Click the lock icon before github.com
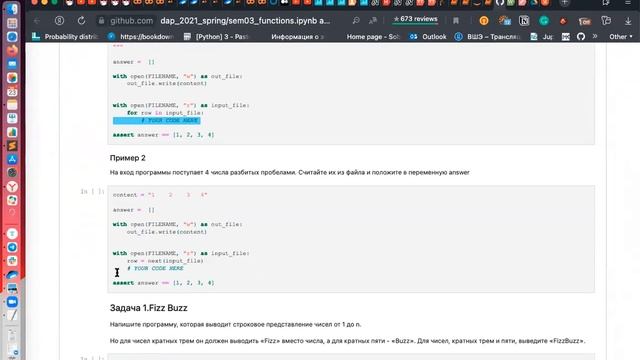Screen dimensions: 640x360 [101, 20]
